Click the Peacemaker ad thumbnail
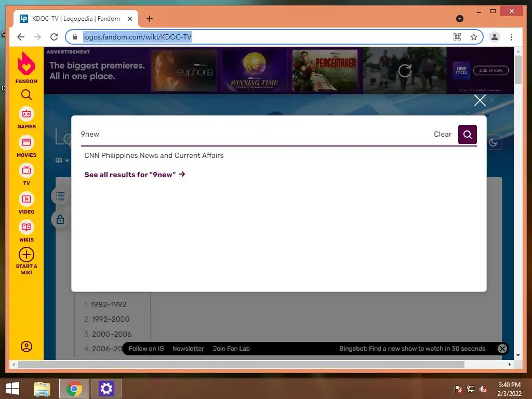532x399 pixels. pyautogui.click(x=325, y=71)
